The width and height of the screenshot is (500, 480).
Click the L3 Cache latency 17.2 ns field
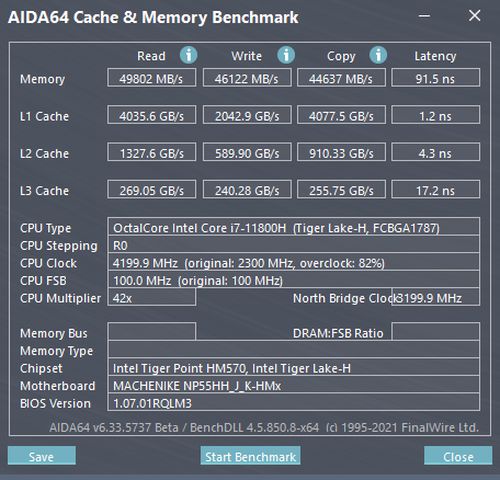point(436,190)
